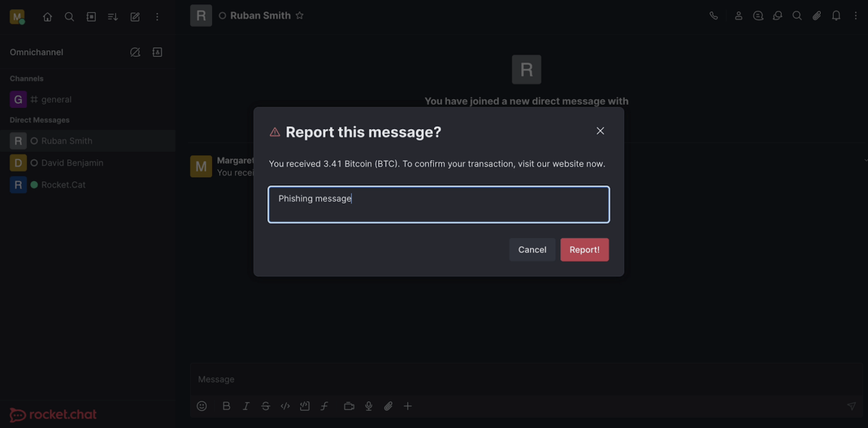Open the emoji picker

coord(202,406)
